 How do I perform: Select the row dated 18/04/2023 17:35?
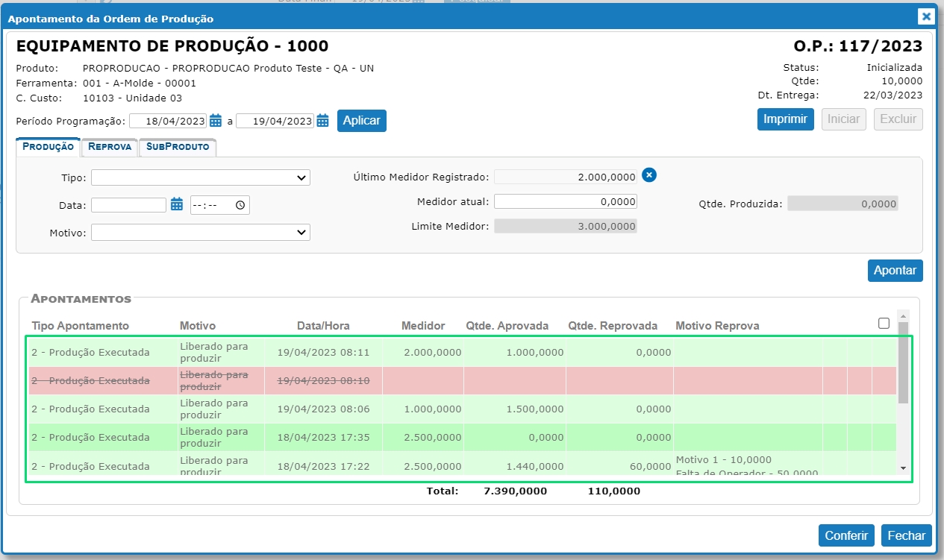[463, 437]
